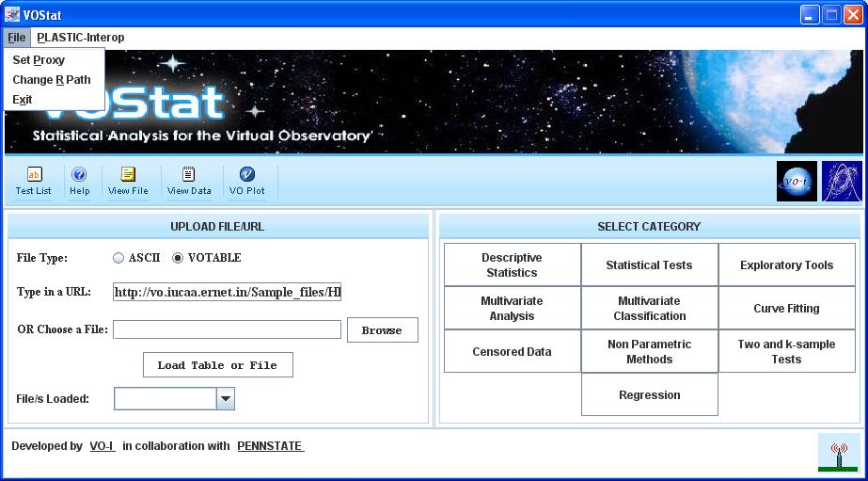Select the VOTABLE file type radio button
This screenshot has width=868, height=481.
177,258
